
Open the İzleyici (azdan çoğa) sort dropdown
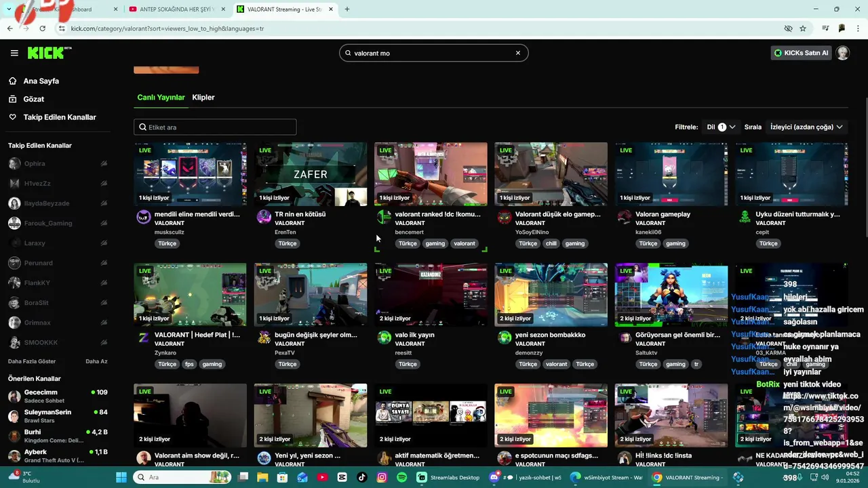806,127
